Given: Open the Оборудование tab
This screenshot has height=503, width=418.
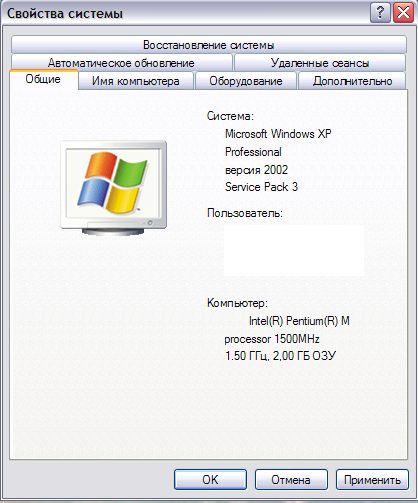Looking at the screenshot, I should (x=246, y=81).
